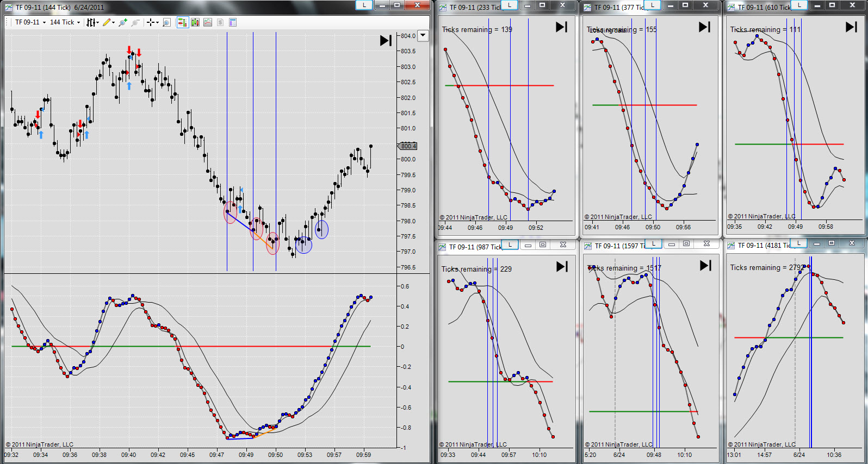Click the 'Ticks remaining = 229' label
This screenshot has height=464, width=868.
476,269
